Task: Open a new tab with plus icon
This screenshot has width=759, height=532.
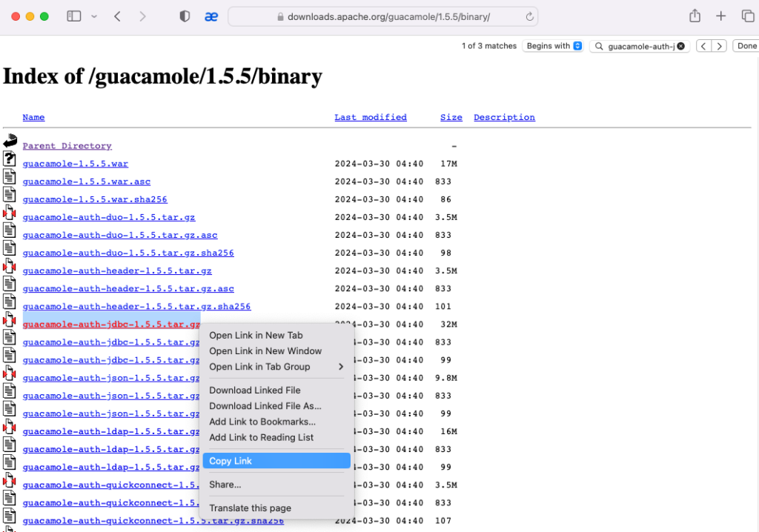Action: (x=720, y=16)
